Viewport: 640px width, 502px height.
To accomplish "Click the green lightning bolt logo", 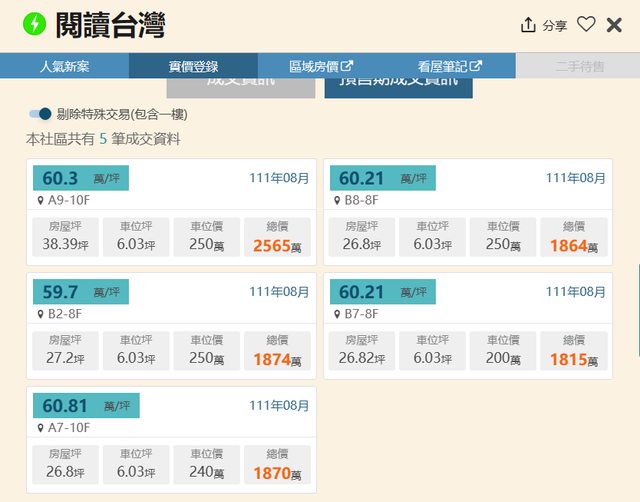I will 35,24.
